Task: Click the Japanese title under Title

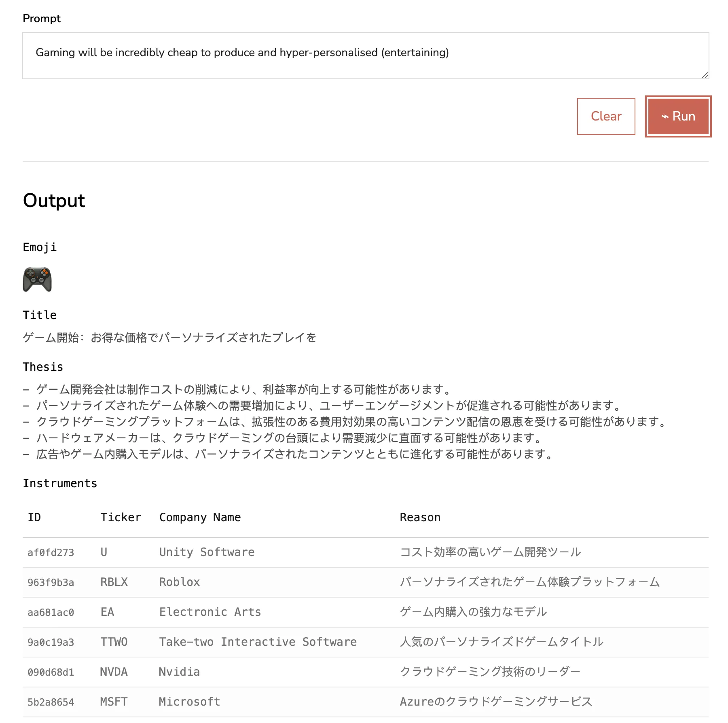Action: point(170,337)
